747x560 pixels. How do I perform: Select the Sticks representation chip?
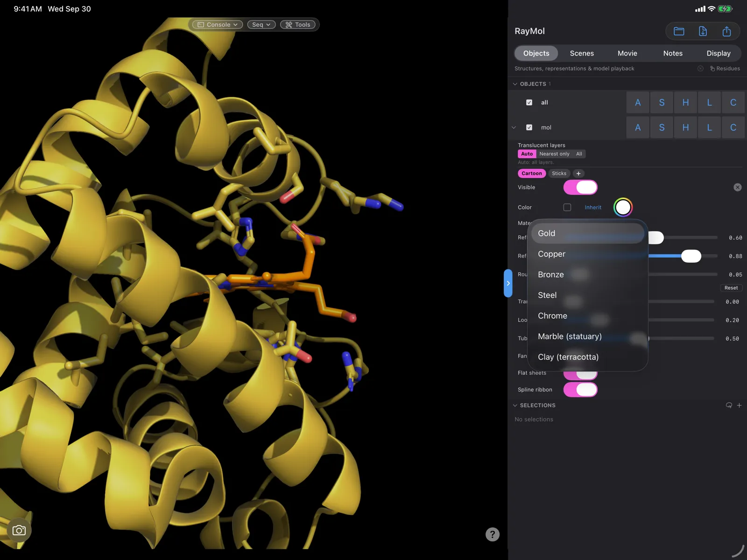click(x=559, y=173)
